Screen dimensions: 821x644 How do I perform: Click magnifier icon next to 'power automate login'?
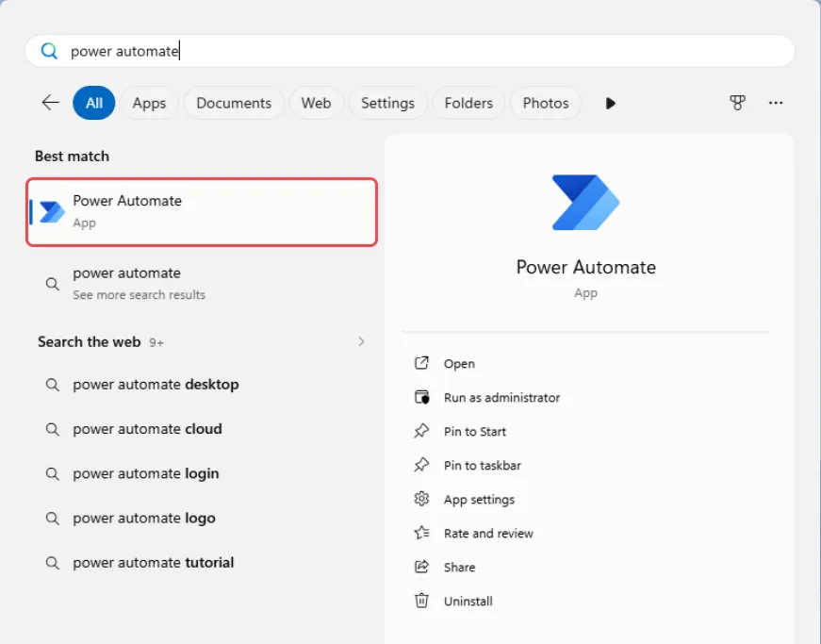coord(53,474)
